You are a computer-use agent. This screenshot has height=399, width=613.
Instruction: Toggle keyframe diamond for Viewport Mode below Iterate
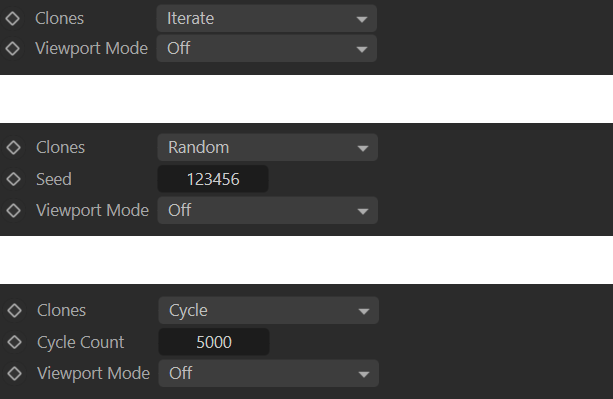tap(13, 48)
